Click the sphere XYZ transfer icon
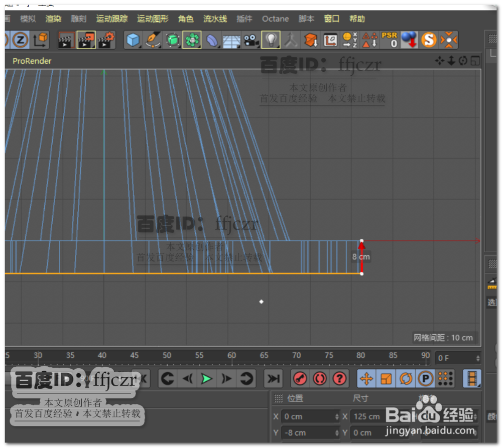The width and height of the screenshot is (502, 448). point(349,40)
